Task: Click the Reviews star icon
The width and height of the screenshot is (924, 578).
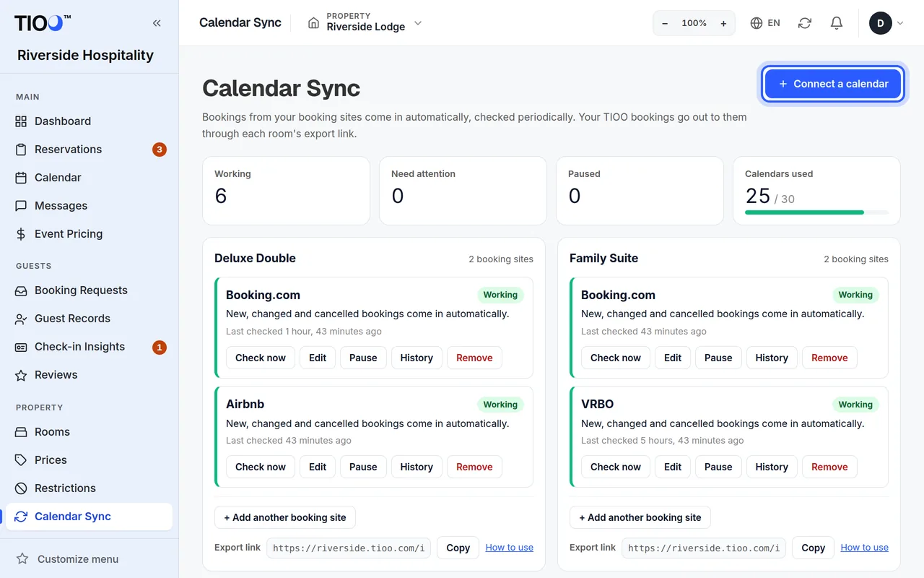Action: (21, 375)
